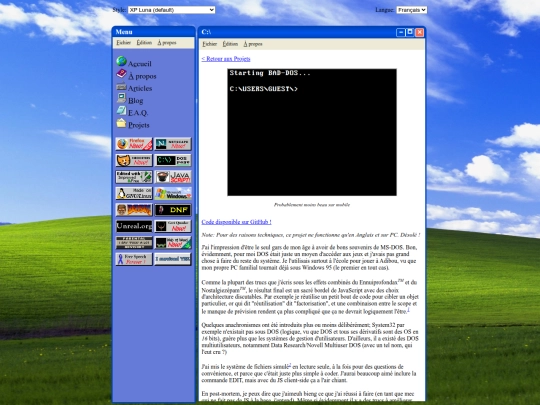Screen dimensions: 540x405
Task: Close the C:\ window
Action: point(419,32)
